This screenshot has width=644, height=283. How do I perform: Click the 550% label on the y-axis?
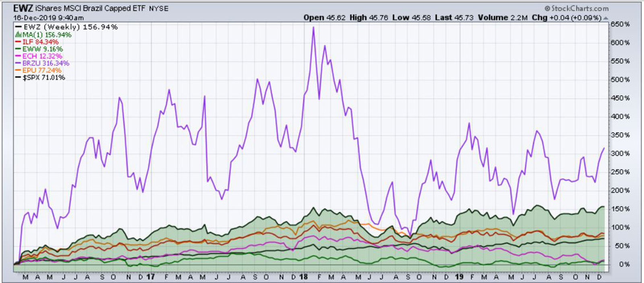620,61
